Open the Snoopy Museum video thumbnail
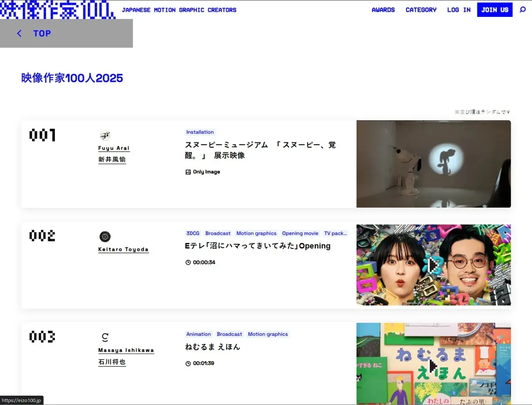Viewport: 532px width, 405px height. point(433,164)
